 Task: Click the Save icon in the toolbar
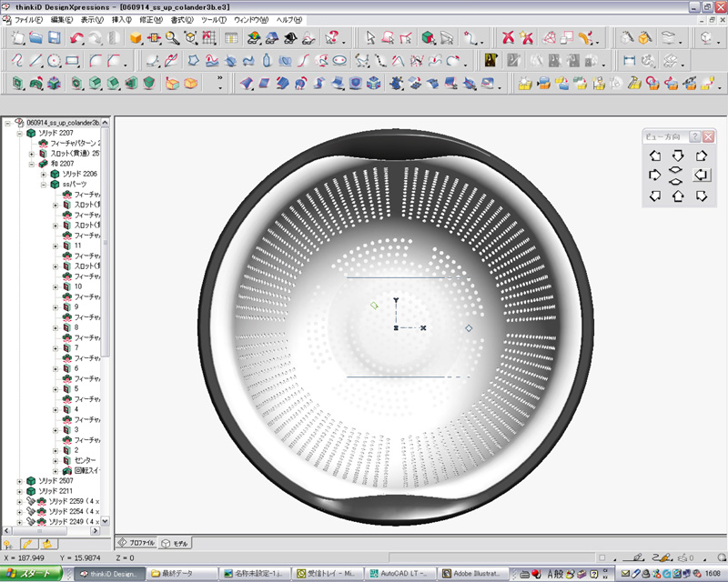click(54, 38)
